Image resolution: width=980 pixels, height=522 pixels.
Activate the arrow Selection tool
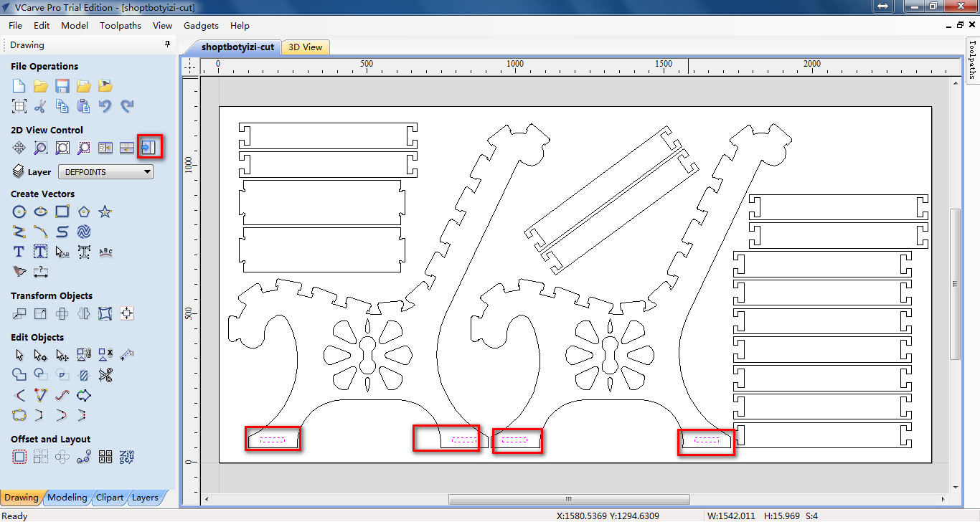(x=19, y=355)
